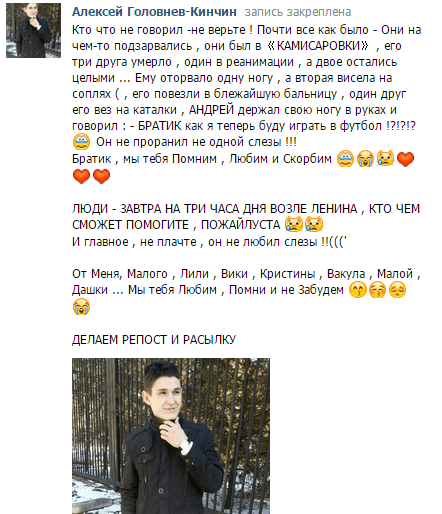Click the word «КАМИСАРОВКИ» in the post
The width and height of the screenshot is (442, 514).
pos(318,46)
